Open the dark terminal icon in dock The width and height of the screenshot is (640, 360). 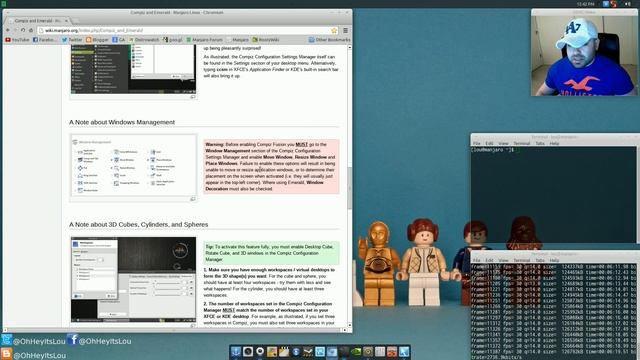(x=344, y=351)
